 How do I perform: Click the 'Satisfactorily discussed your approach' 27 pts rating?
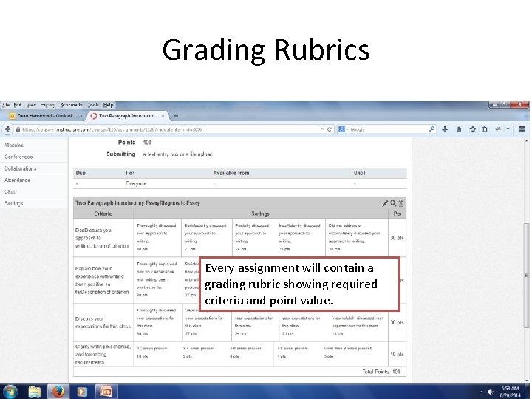[205, 237]
